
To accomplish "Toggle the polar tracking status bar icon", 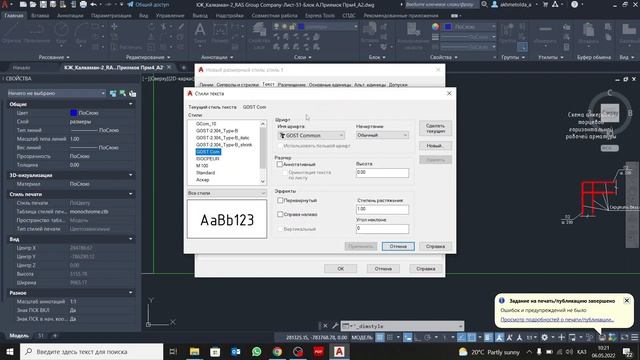I will (x=428, y=337).
